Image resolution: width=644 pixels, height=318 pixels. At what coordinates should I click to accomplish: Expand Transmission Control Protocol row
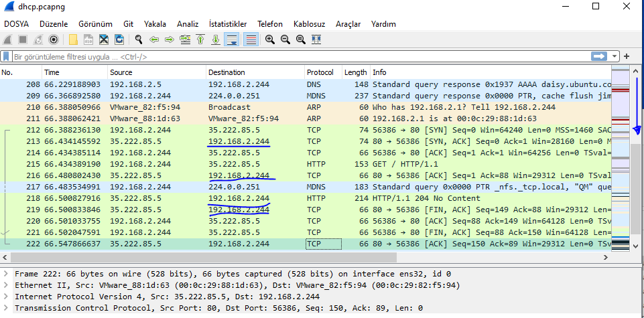[x=5, y=308]
